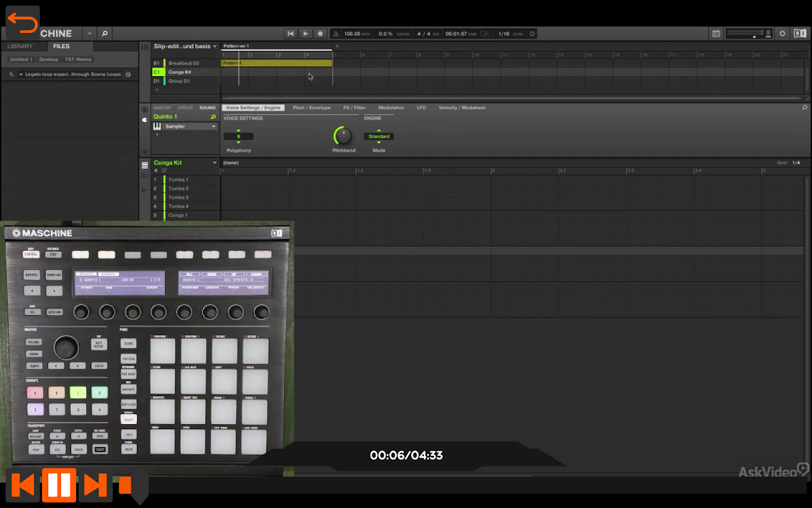Toggle the metronome icon
812x508 pixels.
[x=336, y=34]
